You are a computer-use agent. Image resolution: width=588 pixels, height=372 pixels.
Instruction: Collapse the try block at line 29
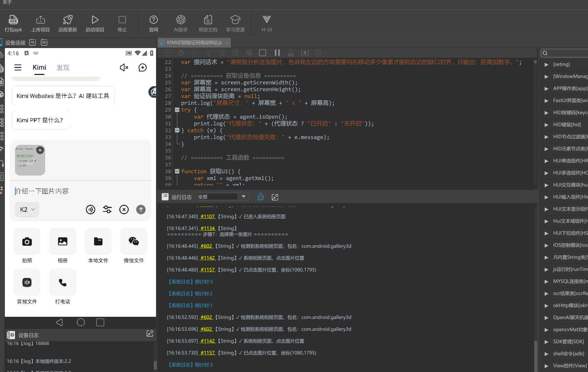(x=177, y=110)
